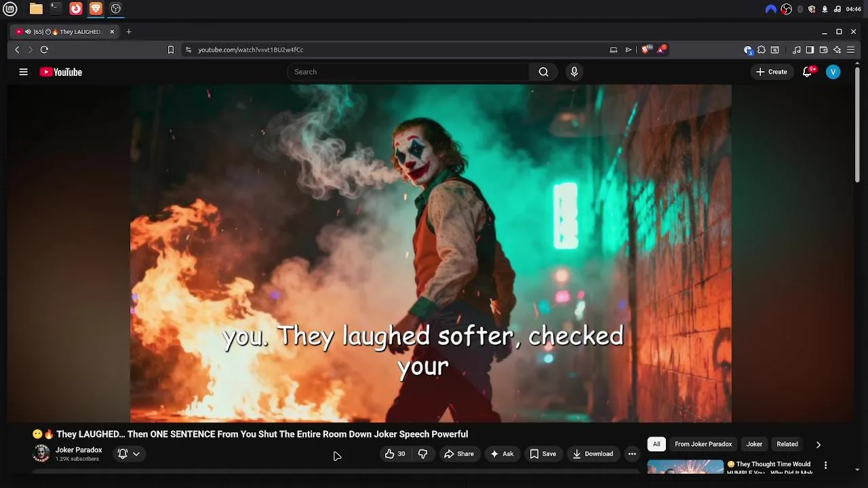Select the Related filter chip
The height and width of the screenshot is (488, 868).
[787, 445]
